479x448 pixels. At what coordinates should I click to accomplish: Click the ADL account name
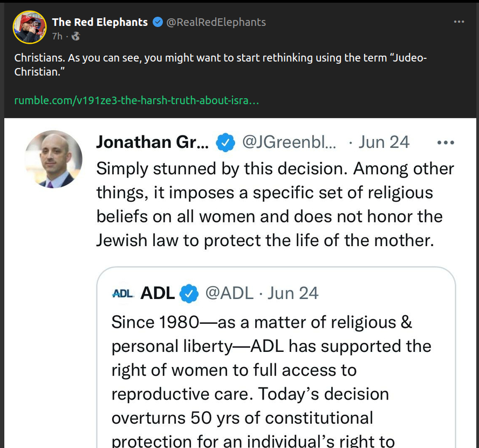click(x=158, y=293)
